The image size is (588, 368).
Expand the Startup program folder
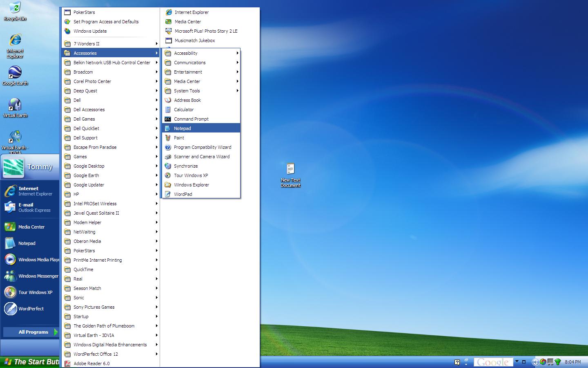pyautogui.click(x=111, y=316)
